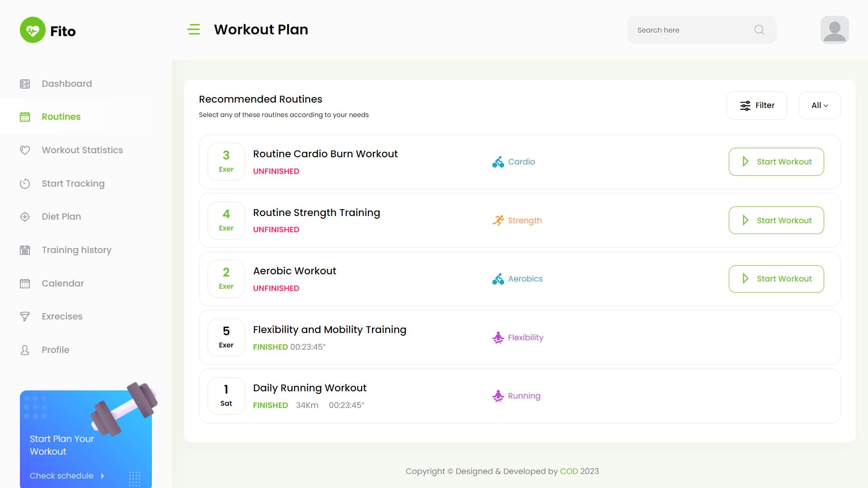868x488 pixels.
Task: Select the Routines sidebar icon
Action: click(24, 117)
